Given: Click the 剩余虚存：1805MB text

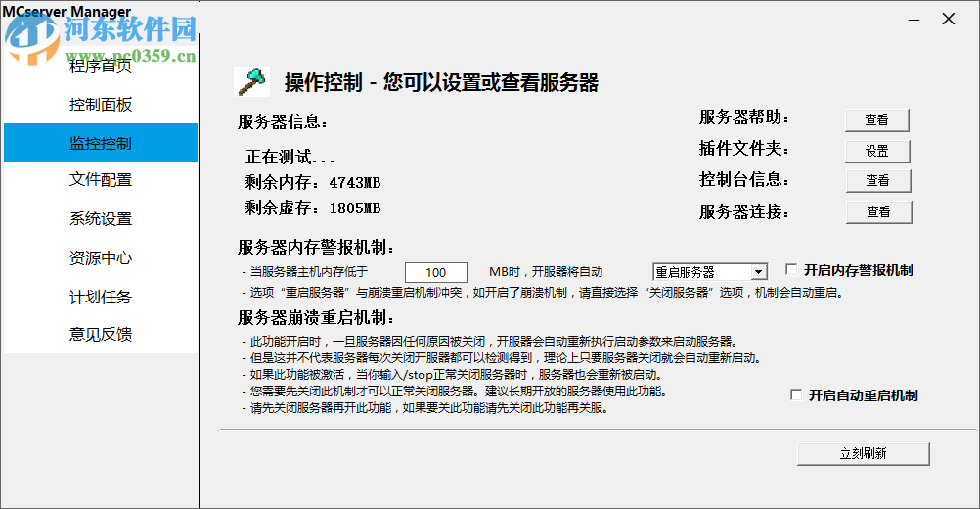Looking at the screenshot, I should click(313, 208).
